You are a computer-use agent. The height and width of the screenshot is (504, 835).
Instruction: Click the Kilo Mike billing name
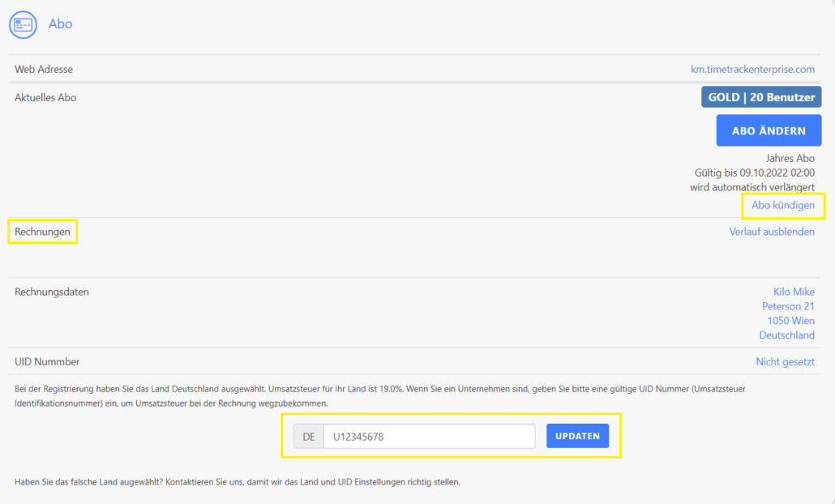click(794, 292)
